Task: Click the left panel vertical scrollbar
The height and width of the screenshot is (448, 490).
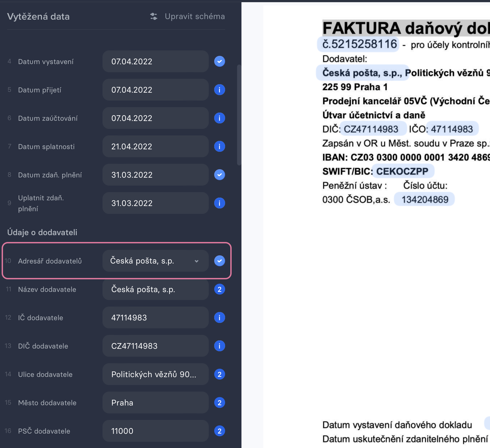Action: (x=239, y=115)
